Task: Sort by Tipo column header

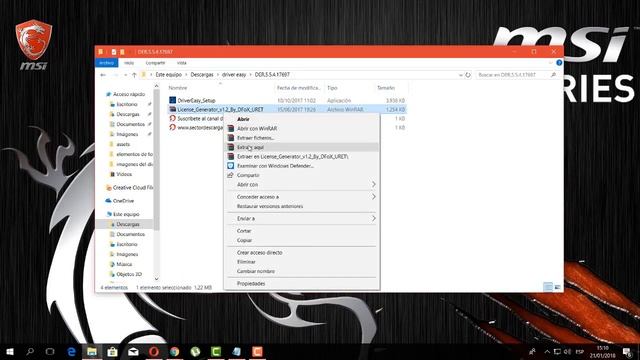Action: click(x=332, y=88)
